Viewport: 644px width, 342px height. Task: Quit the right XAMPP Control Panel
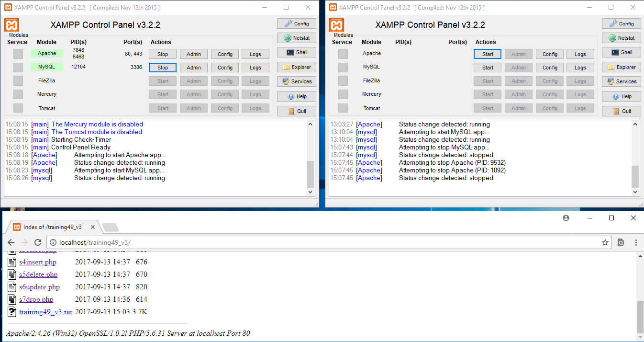[621, 111]
